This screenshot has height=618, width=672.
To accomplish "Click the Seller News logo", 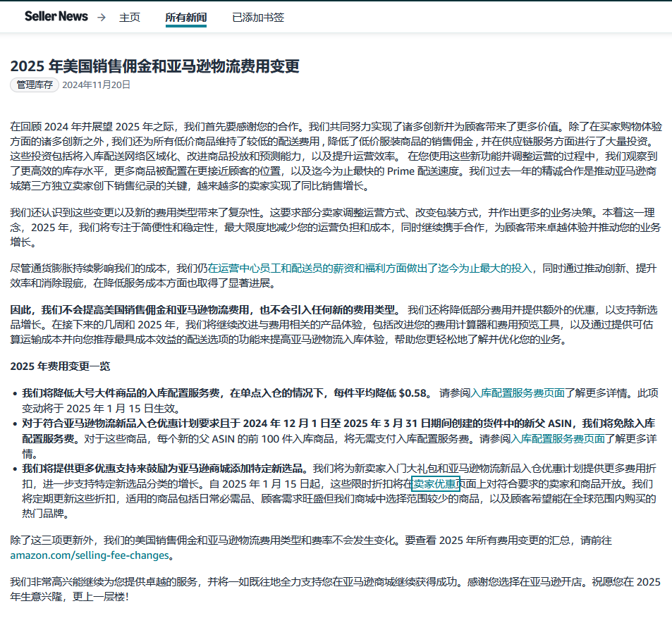I will (x=56, y=16).
